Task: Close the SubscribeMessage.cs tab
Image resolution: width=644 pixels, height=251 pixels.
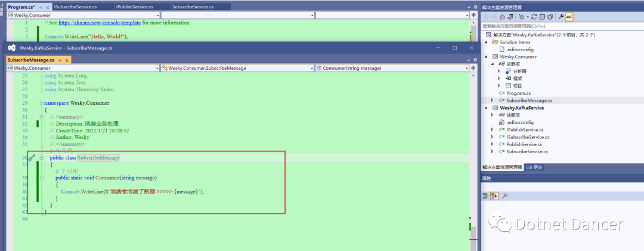Action: coord(67,60)
